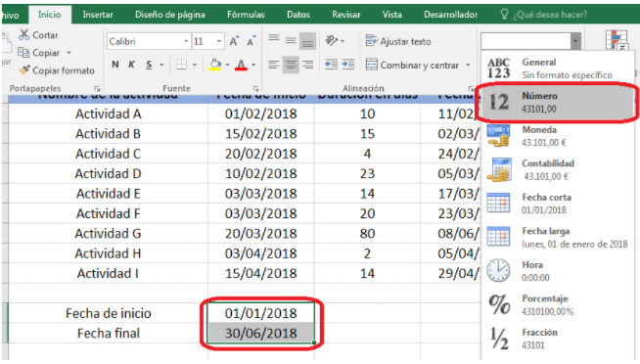
Task: Switch to Fórmulas tab
Action: click(246, 15)
